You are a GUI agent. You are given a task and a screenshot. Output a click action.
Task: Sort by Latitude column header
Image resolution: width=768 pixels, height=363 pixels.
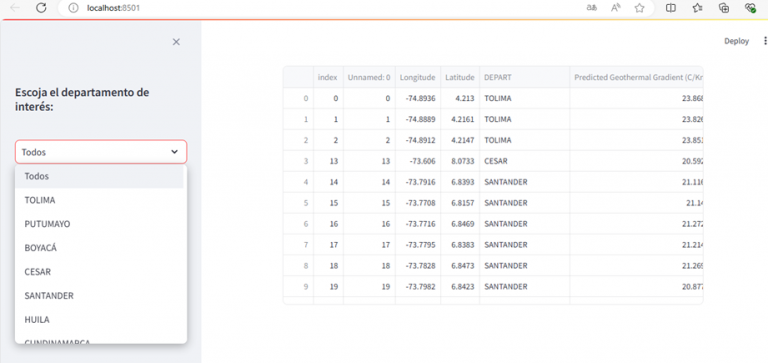460,77
